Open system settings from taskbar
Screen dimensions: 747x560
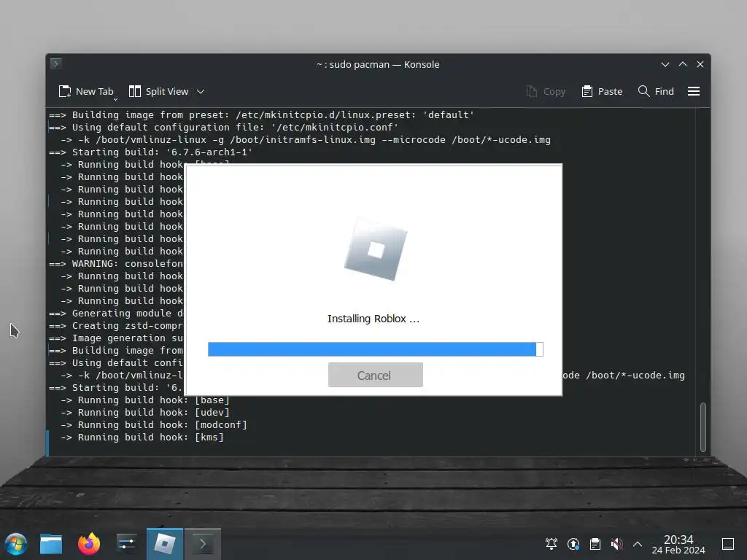[x=127, y=544]
